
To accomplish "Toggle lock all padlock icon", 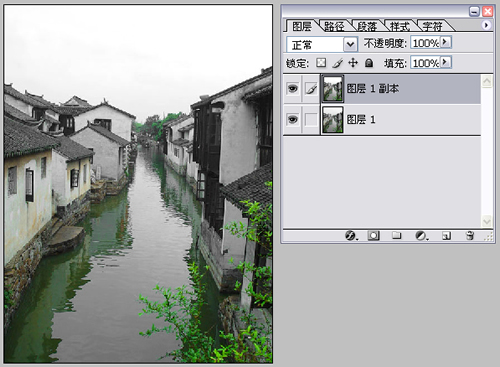I will (369, 63).
